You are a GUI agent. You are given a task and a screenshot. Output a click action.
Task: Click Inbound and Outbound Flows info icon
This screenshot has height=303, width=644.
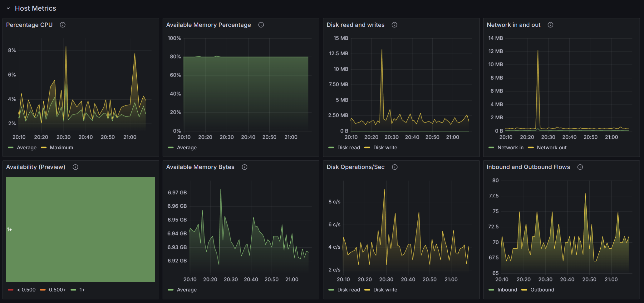580,167
